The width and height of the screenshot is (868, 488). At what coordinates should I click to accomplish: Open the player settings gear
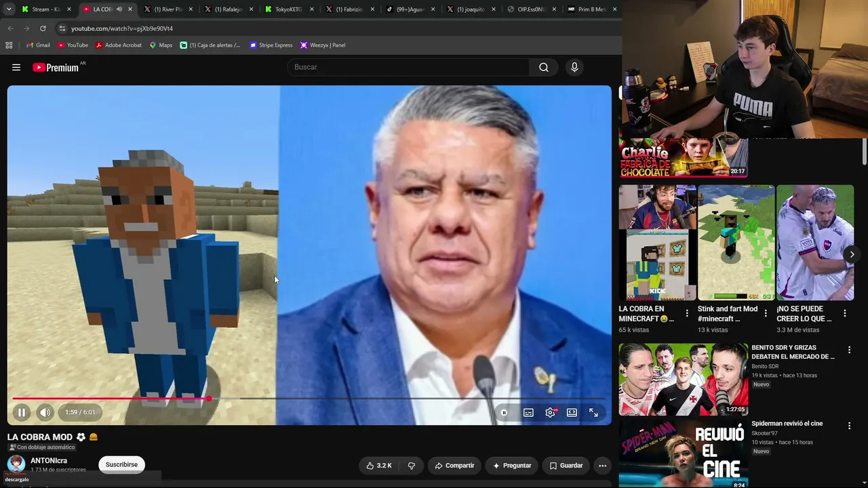(550, 412)
